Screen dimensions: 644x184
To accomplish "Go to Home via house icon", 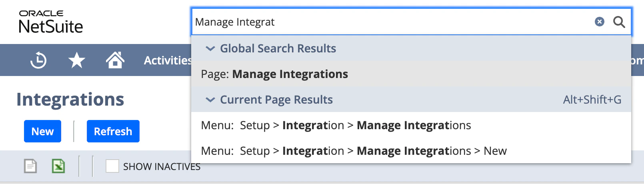I will click(x=115, y=60).
